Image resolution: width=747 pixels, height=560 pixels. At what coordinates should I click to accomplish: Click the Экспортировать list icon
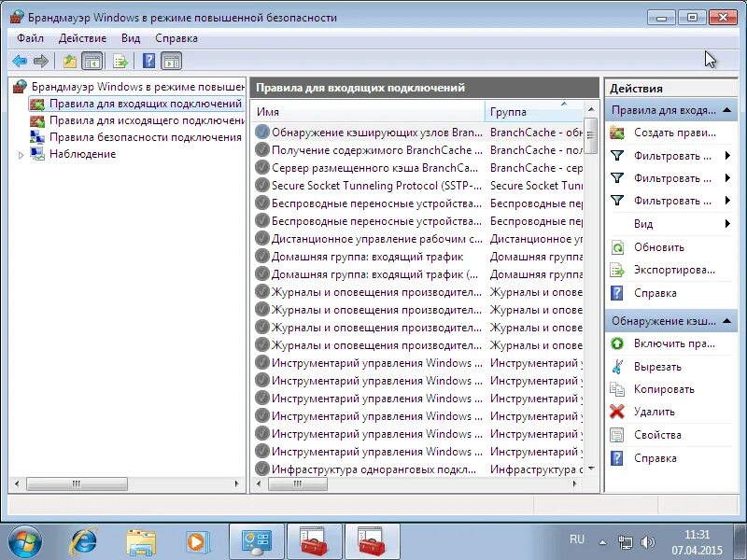[x=617, y=270]
